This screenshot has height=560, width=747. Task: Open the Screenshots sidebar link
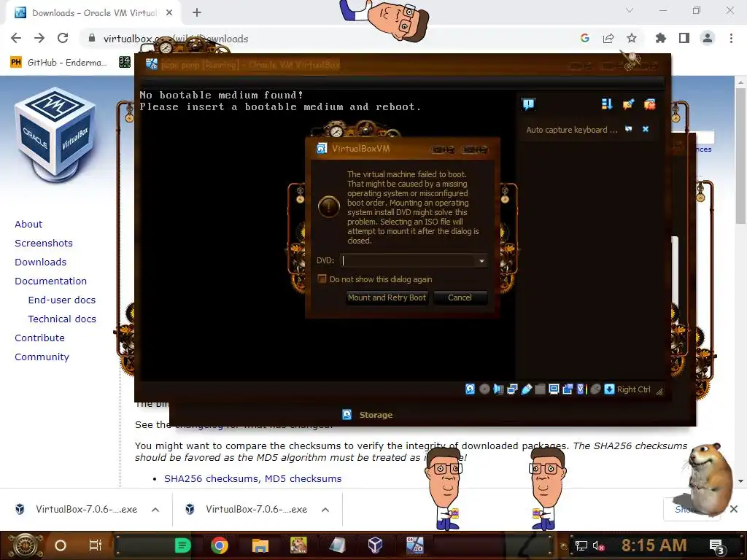point(44,243)
